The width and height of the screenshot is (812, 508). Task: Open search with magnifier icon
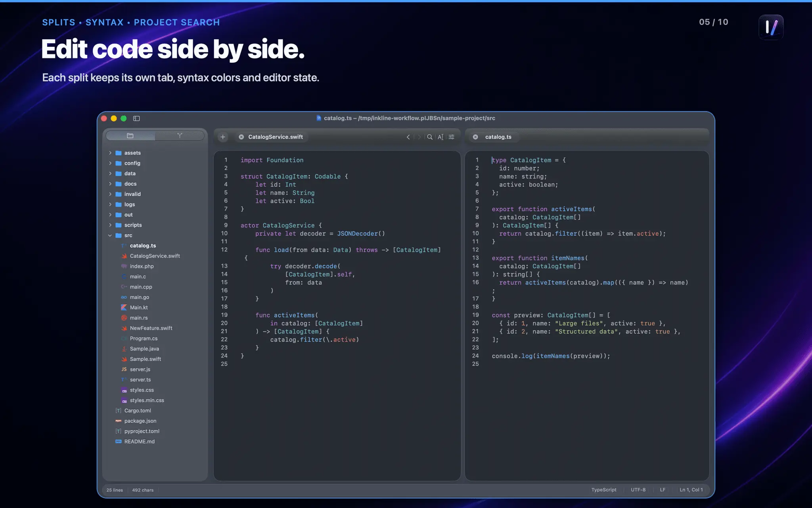pyautogui.click(x=430, y=137)
